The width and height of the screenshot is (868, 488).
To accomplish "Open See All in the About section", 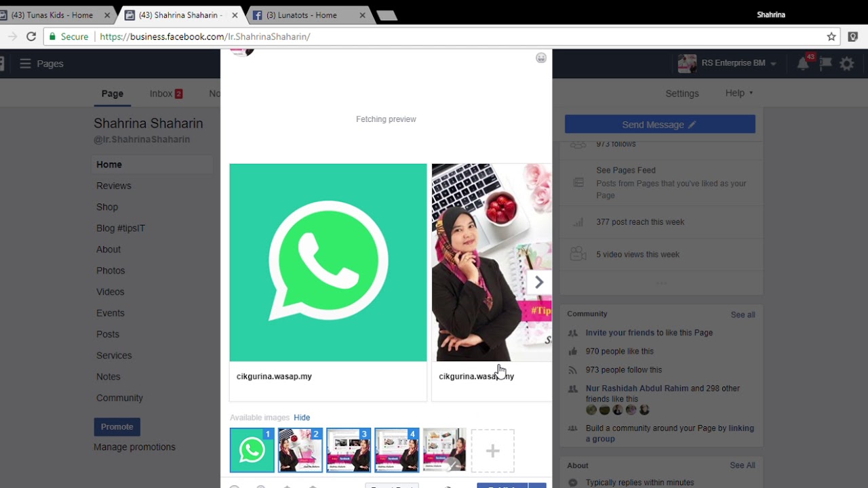I will click(743, 465).
